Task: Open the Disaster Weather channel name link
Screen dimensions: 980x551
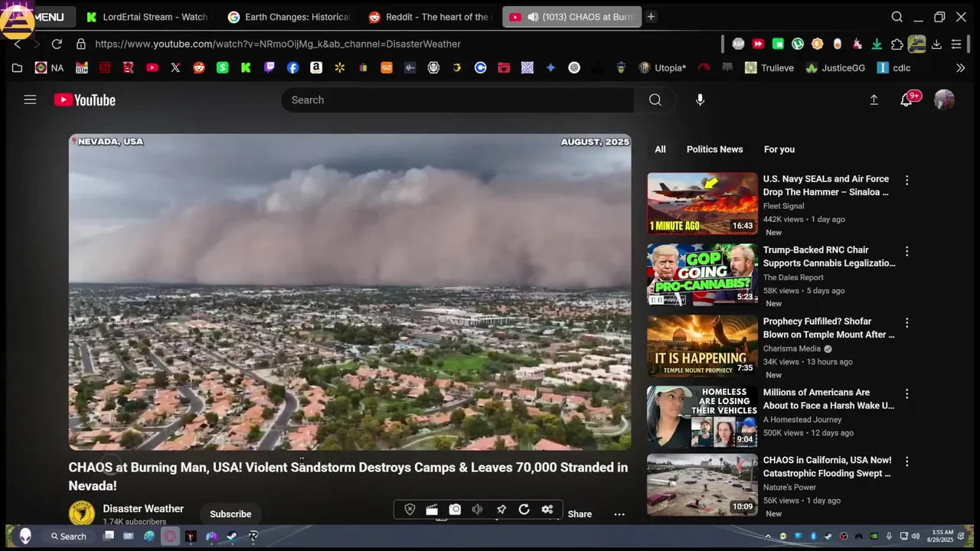Action: coord(143,509)
